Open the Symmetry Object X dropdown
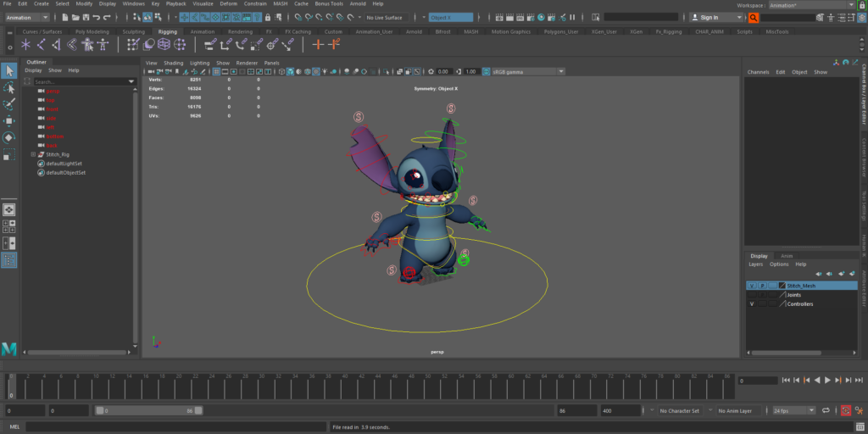 (451, 18)
